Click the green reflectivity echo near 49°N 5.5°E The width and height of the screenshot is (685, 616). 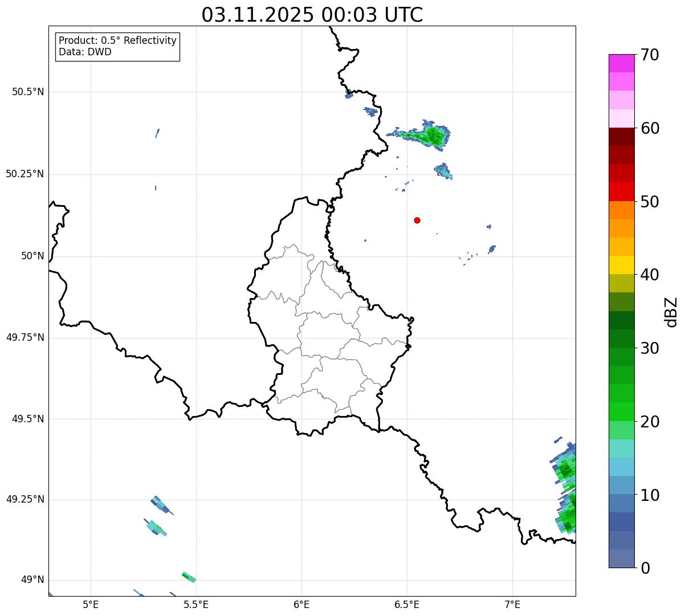tap(189, 577)
